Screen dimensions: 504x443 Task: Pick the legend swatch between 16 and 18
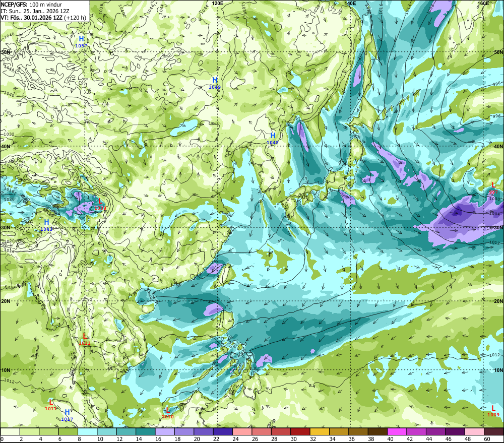[165, 431]
